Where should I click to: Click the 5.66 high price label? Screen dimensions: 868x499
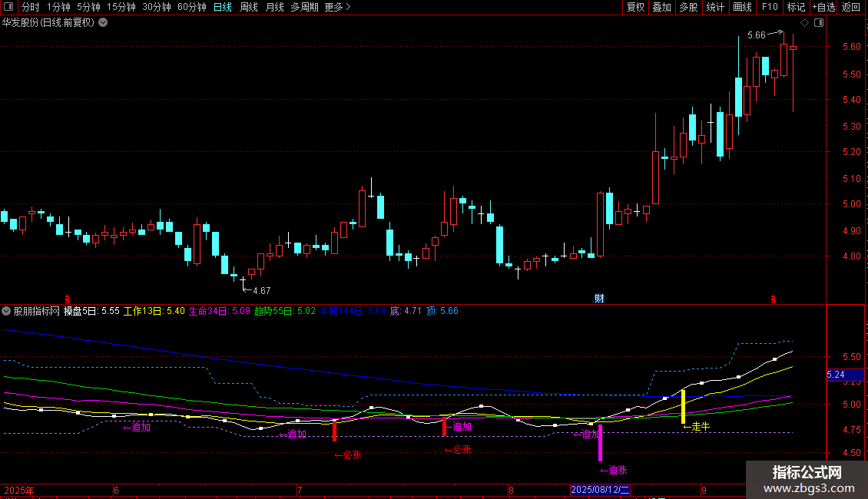pos(756,35)
